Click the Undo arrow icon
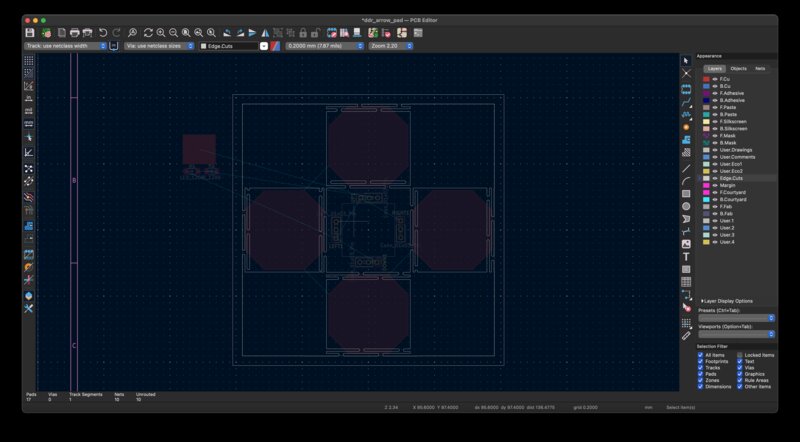800x442 pixels. pyautogui.click(x=102, y=33)
